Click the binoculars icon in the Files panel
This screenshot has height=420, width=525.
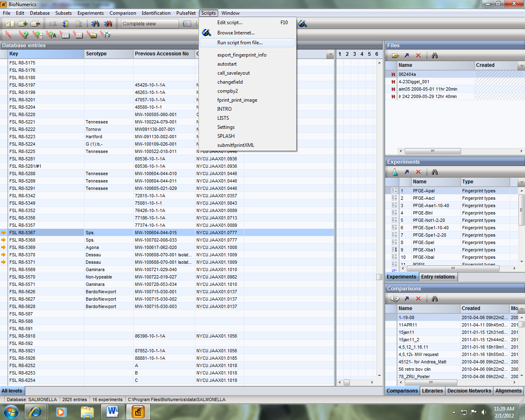point(435,55)
